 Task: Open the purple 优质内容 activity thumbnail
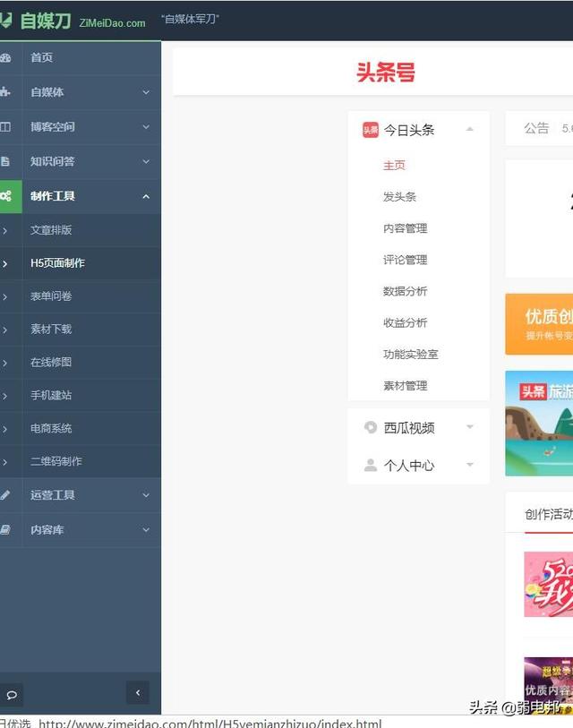pos(549,685)
